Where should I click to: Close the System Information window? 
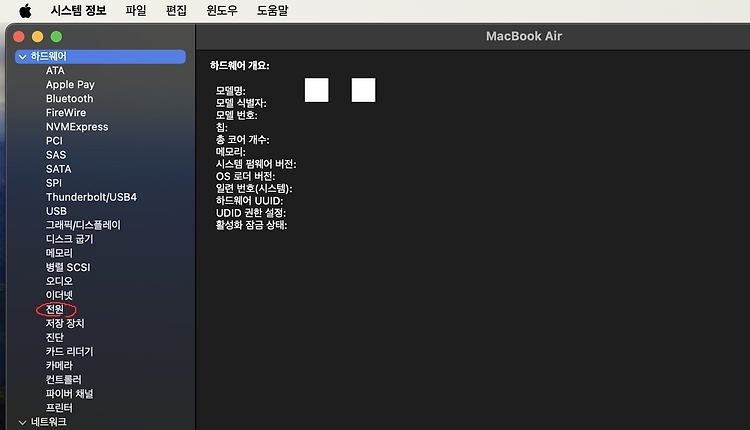19,36
